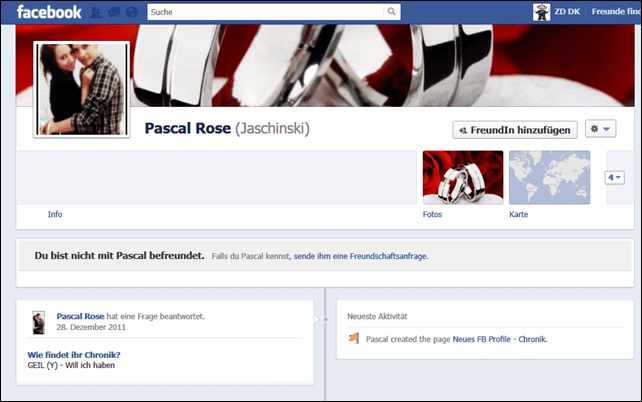Open the Fotos section
Viewport: 642px width, 402px height.
(x=432, y=214)
